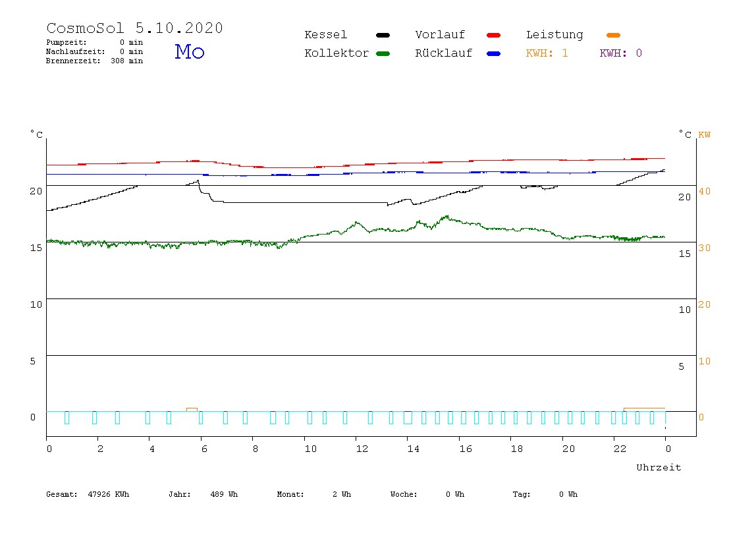Click the 'Vorlauf' legend label
This screenshot has height=535, width=756.
pyautogui.click(x=440, y=35)
